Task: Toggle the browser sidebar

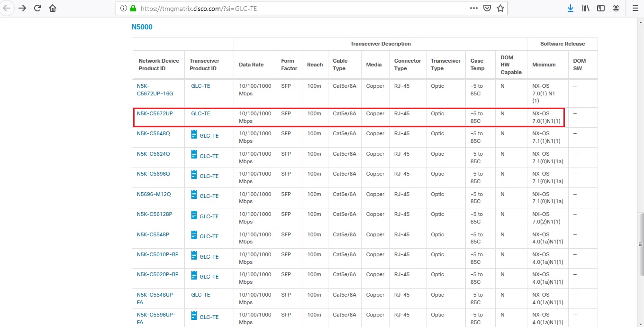Action: pyautogui.click(x=600, y=8)
